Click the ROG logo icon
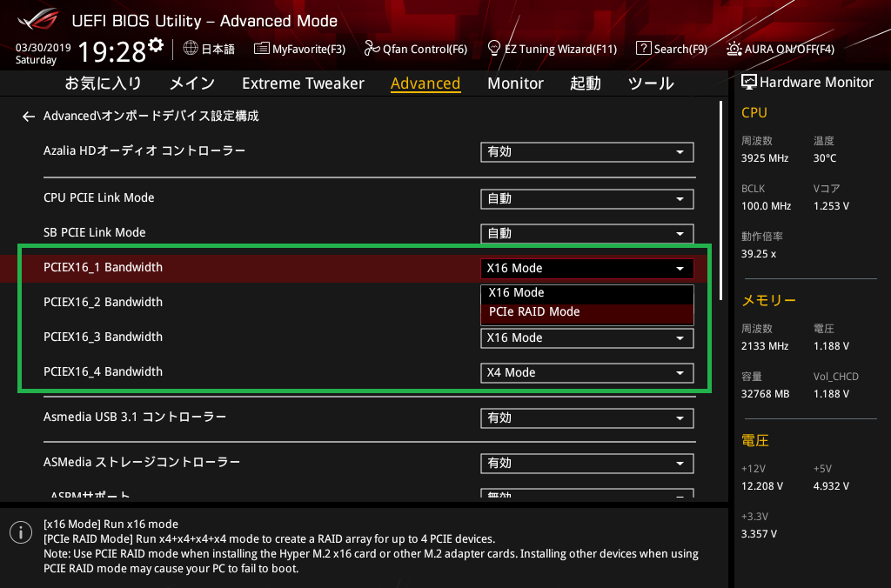Screen dimensions: 891x588 click(x=38, y=20)
